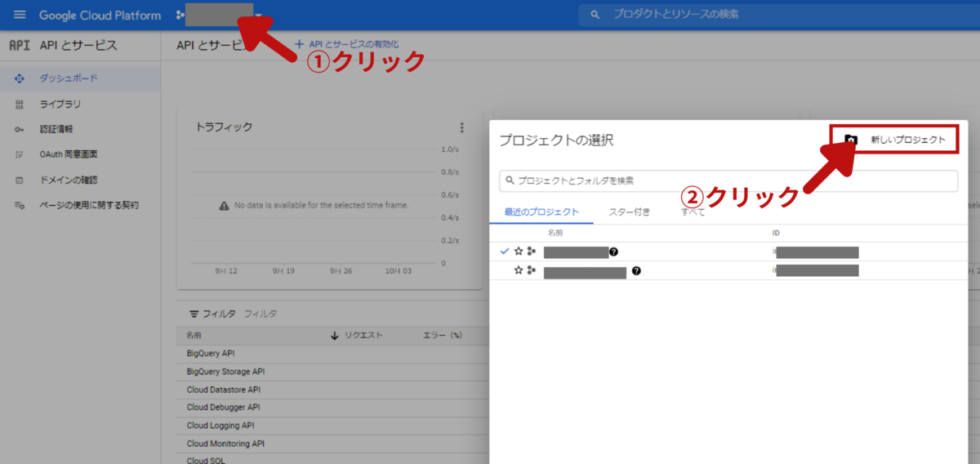Click the magnifier icon in the top search bar
This screenshot has width=980, height=464.
595,15
